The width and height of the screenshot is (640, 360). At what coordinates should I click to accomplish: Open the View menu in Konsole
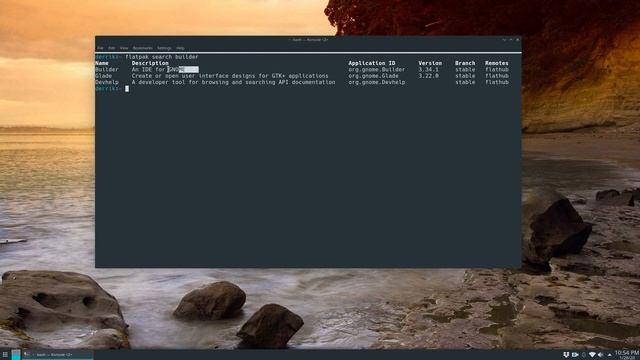coord(124,48)
